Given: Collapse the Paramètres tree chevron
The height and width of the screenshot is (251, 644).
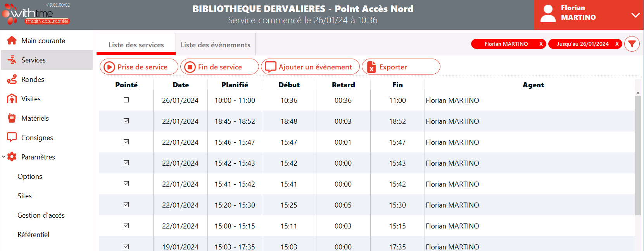Looking at the screenshot, I should (x=3, y=157).
